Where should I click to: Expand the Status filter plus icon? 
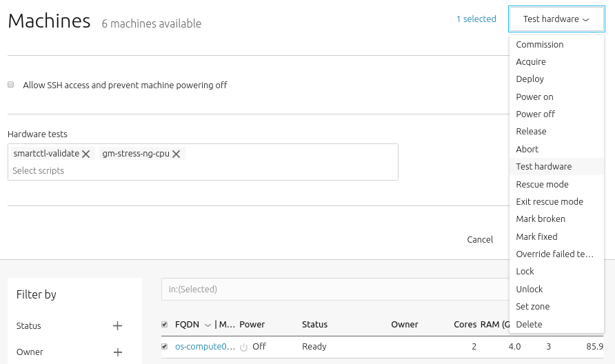[117, 326]
